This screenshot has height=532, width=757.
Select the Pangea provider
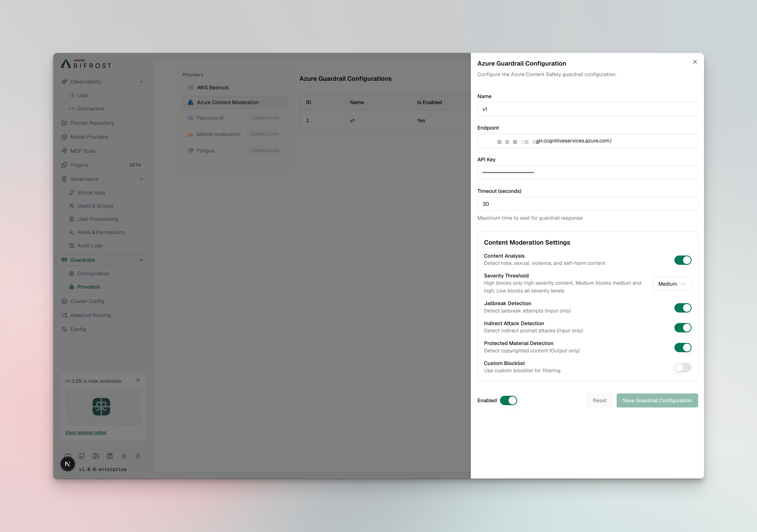pos(234,151)
